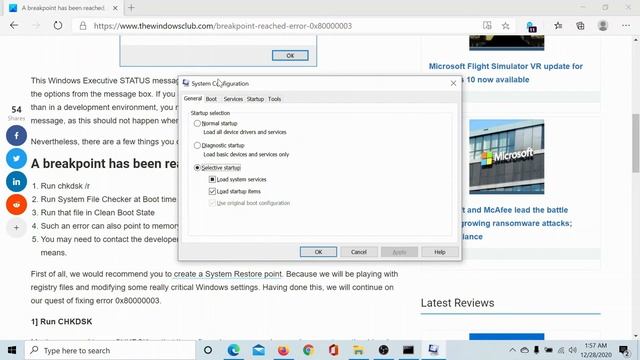
Task: Open immersive reader icon in address bar
Action: (487, 26)
